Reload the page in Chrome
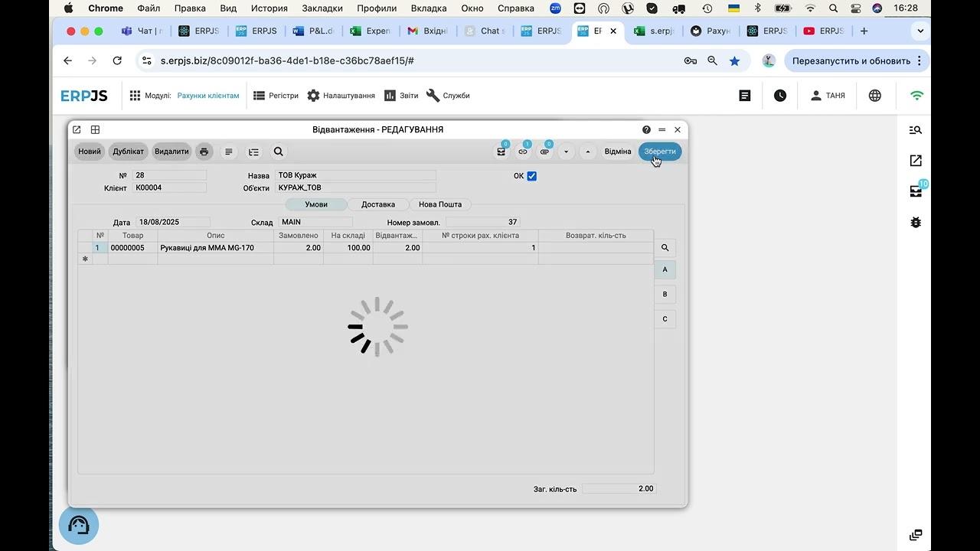 pyautogui.click(x=117, y=60)
